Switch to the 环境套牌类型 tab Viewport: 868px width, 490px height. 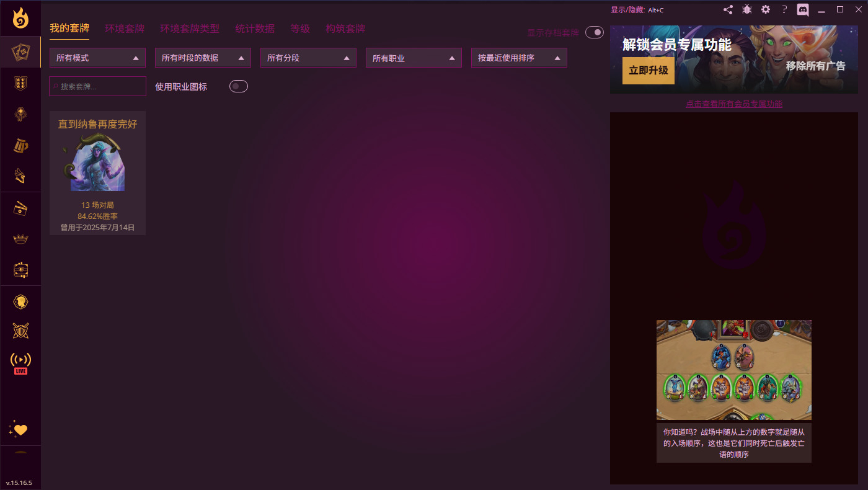(x=190, y=29)
